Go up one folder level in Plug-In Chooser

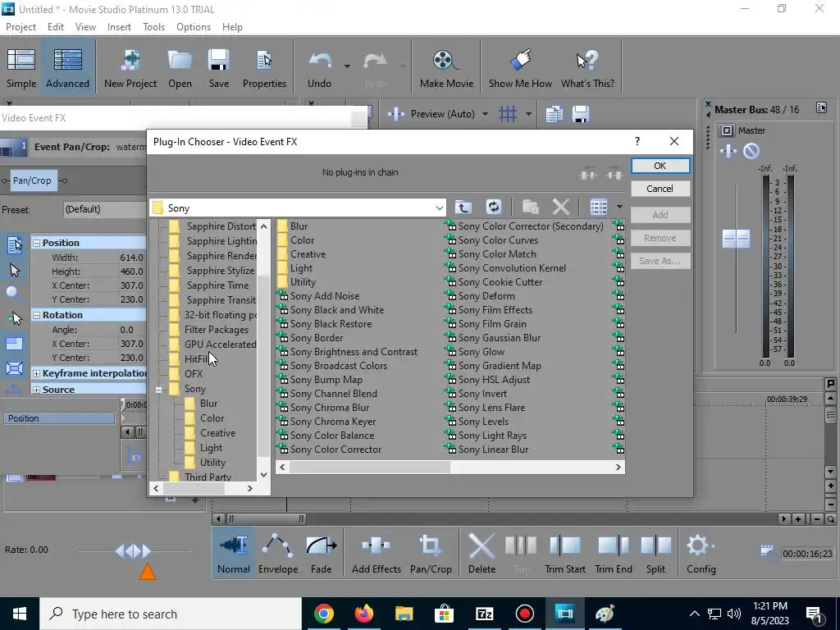(463, 207)
